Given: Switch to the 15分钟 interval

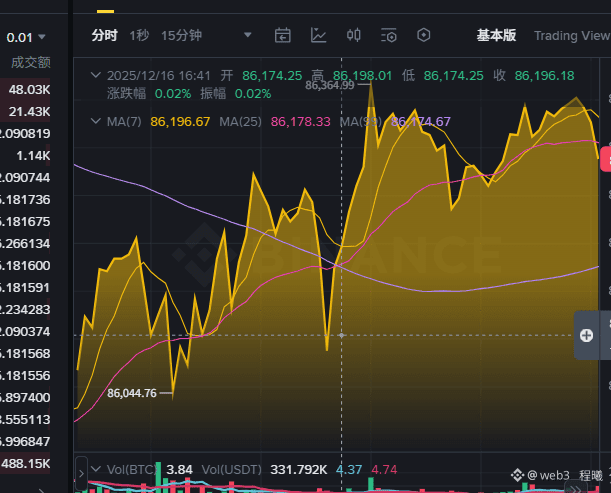Looking at the screenshot, I should point(182,35).
